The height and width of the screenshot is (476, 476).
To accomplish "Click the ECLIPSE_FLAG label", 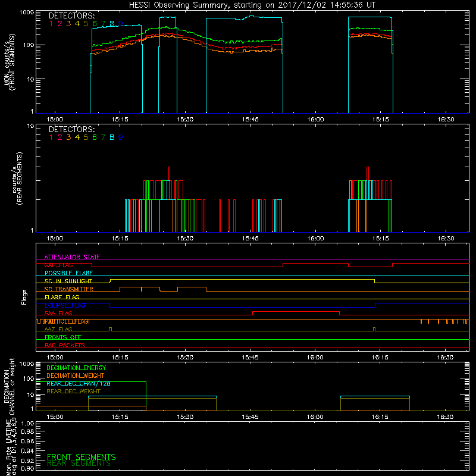I will 65,305.
